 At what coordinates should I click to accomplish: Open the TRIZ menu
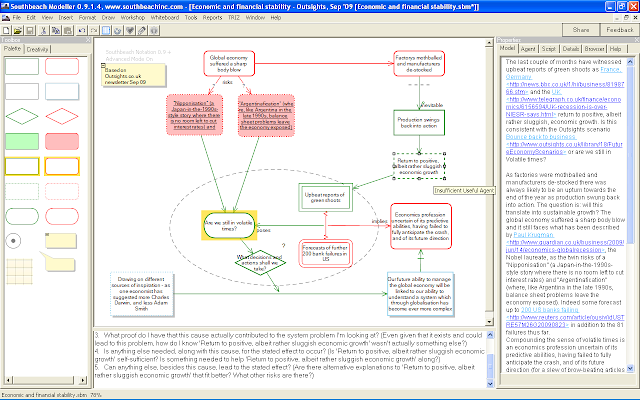point(234,18)
